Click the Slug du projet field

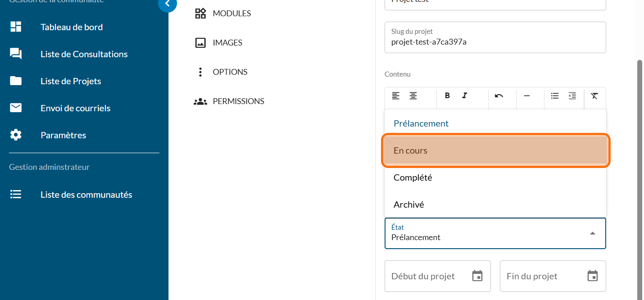(x=495, y=41)
